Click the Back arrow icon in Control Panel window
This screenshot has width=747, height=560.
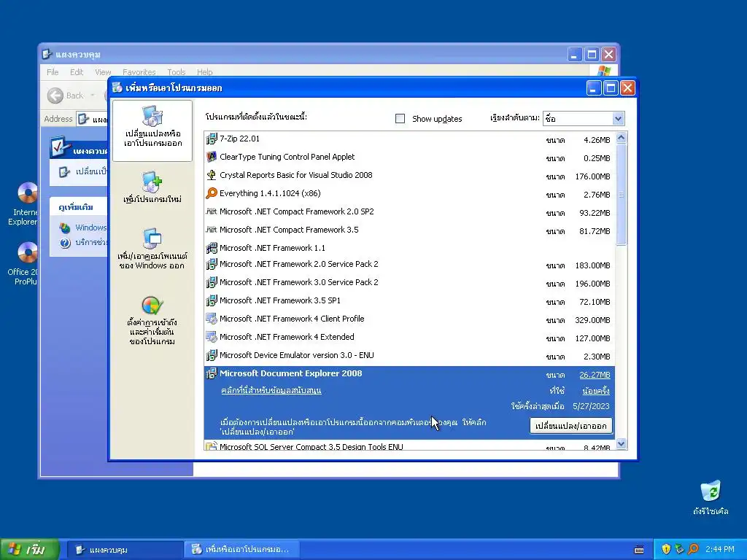[x=55, y=96]
